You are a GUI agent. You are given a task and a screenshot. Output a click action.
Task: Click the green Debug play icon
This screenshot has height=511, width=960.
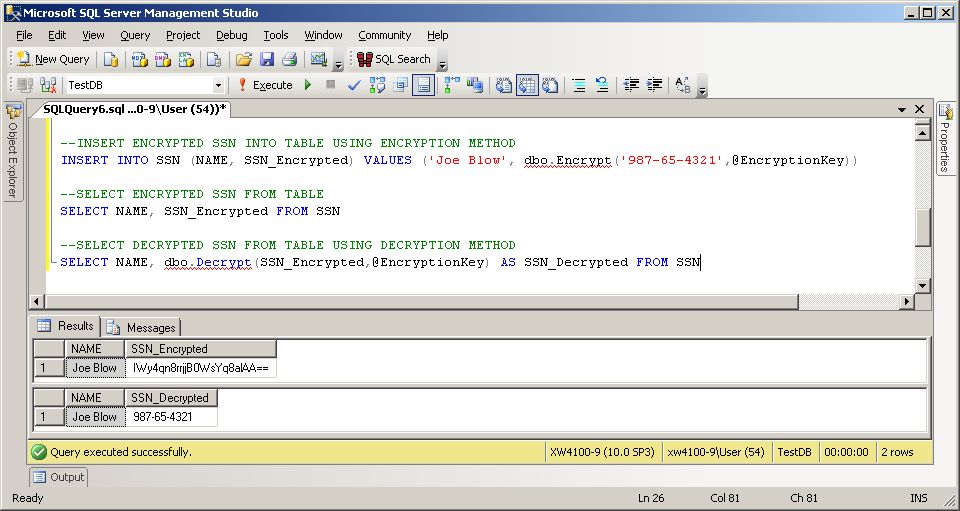308,85
